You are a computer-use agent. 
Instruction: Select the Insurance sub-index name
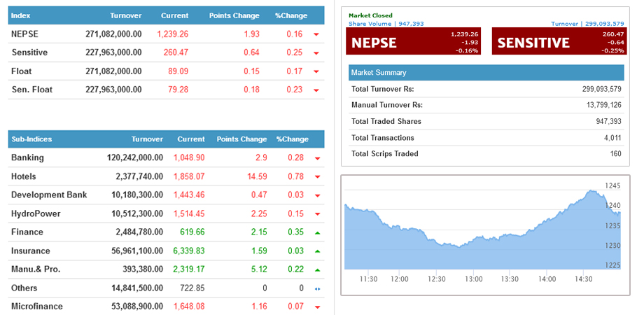30,251
